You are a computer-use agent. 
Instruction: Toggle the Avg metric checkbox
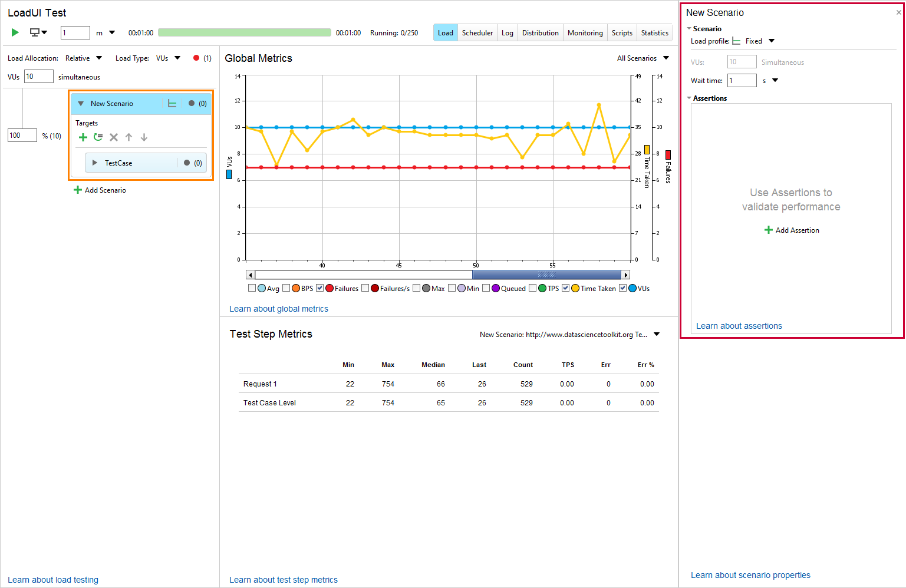[x=252, y=288]
